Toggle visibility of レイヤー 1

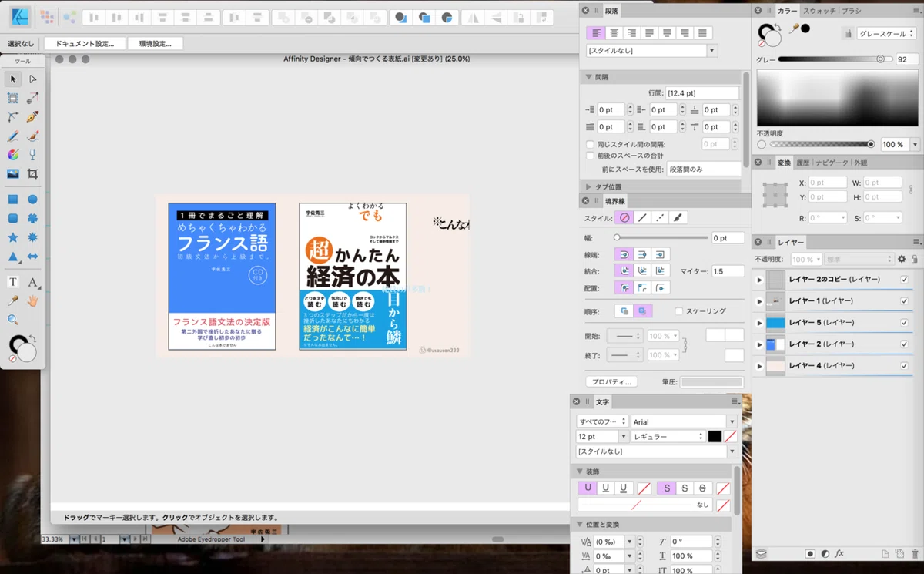(905, 301)
